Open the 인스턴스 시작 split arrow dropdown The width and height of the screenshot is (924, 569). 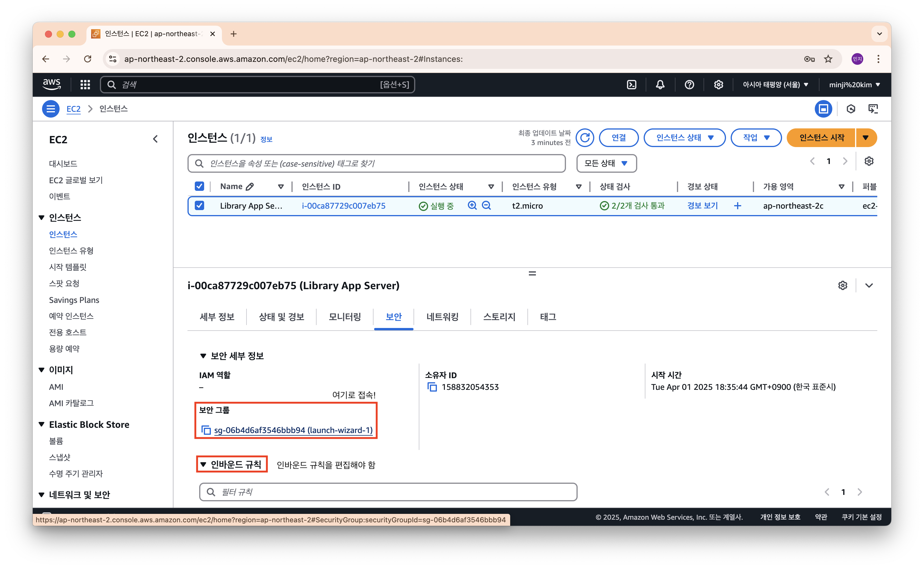866,138
